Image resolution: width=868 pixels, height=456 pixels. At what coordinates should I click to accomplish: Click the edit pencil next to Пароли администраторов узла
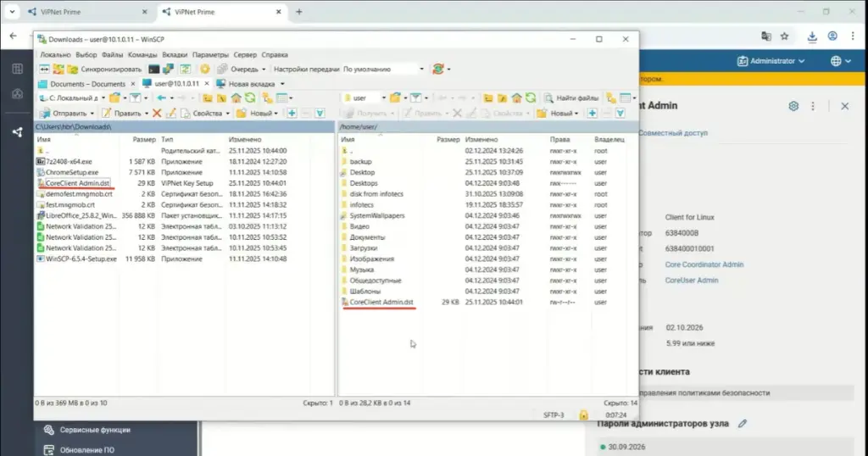(x=743, y=423)
